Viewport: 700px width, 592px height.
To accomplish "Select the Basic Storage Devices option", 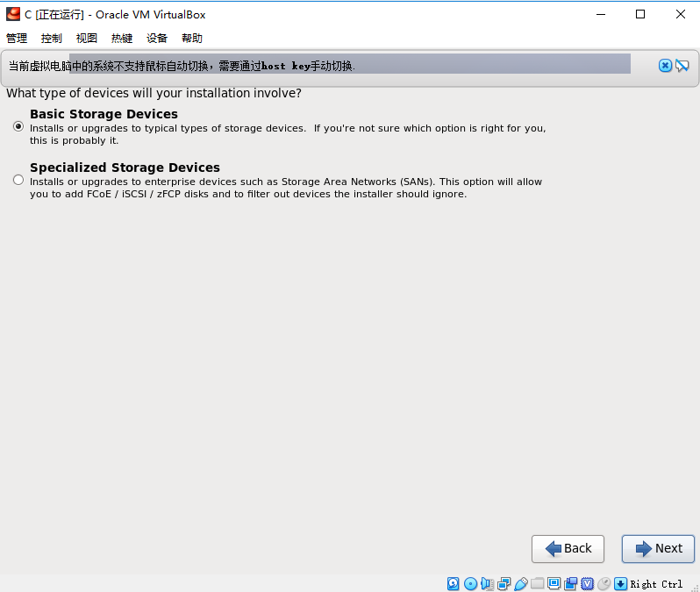I will click(18, 126).
